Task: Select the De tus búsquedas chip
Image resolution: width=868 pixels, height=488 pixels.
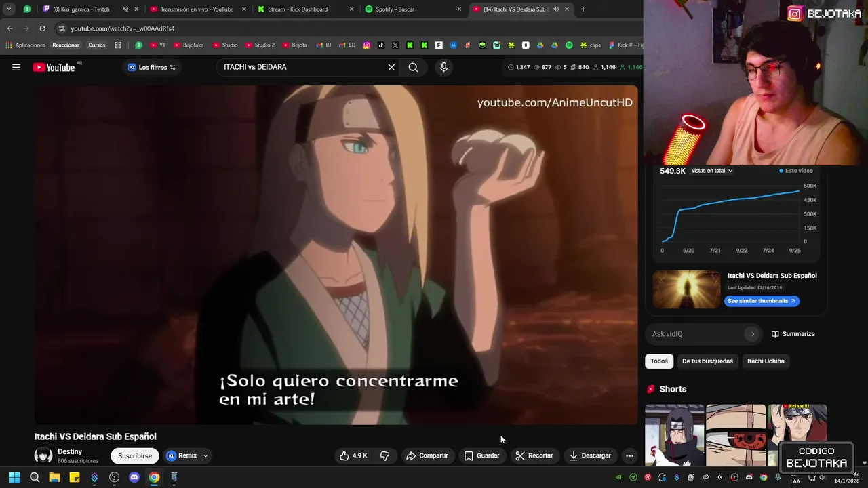Action: 707,361
